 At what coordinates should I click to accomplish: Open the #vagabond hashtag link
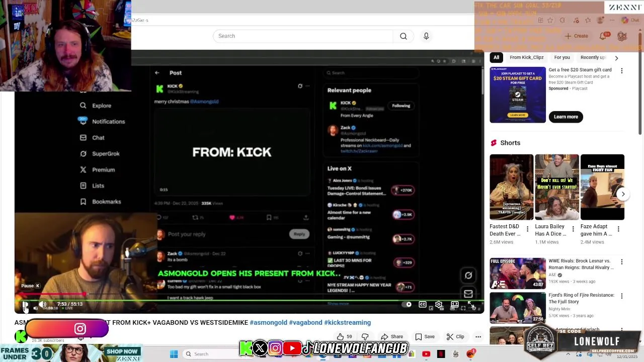click(x=305, y=323)
